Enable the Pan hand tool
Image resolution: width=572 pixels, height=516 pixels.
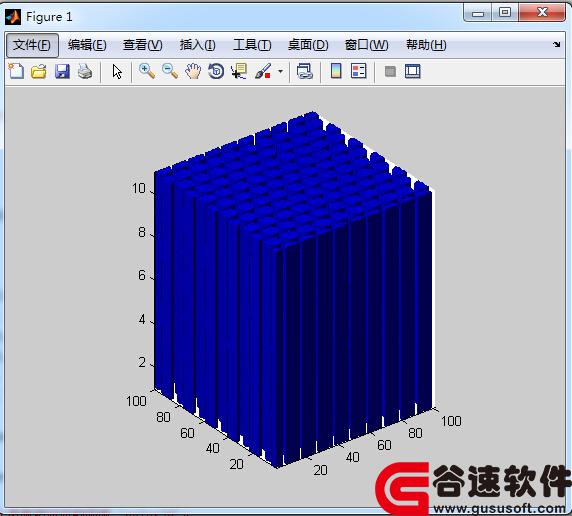click(x=193, y=71)
